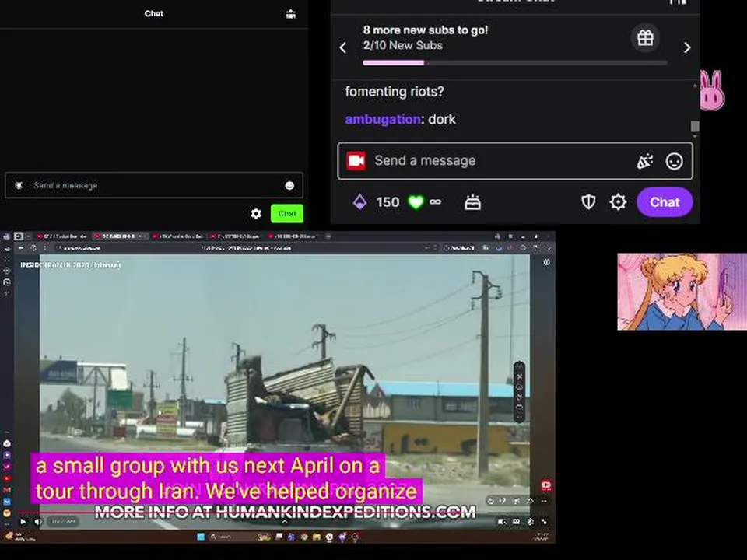This screenshot has height=560, width=747.
Task: Click the workspaces icon at browser top-left
Action: tap(19, 236)
